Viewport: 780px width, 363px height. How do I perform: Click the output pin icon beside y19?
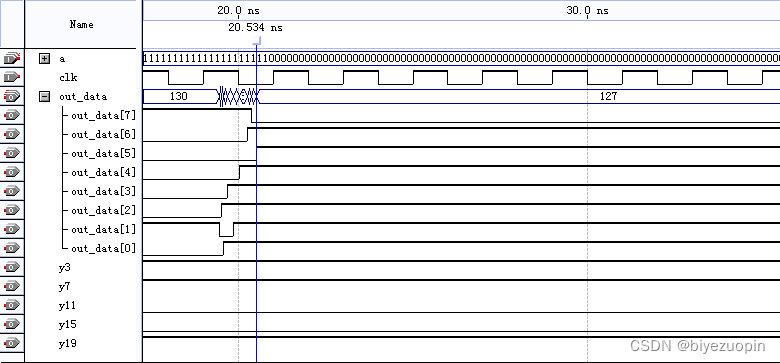[12, 343]
